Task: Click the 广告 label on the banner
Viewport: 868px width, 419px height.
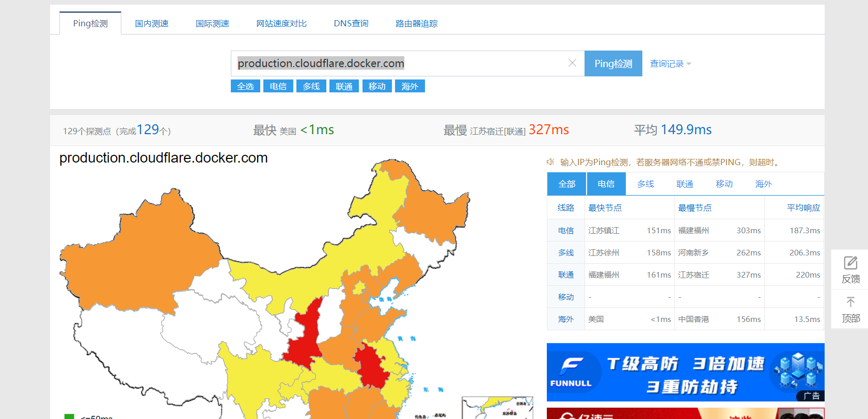Action: [812, 396]
